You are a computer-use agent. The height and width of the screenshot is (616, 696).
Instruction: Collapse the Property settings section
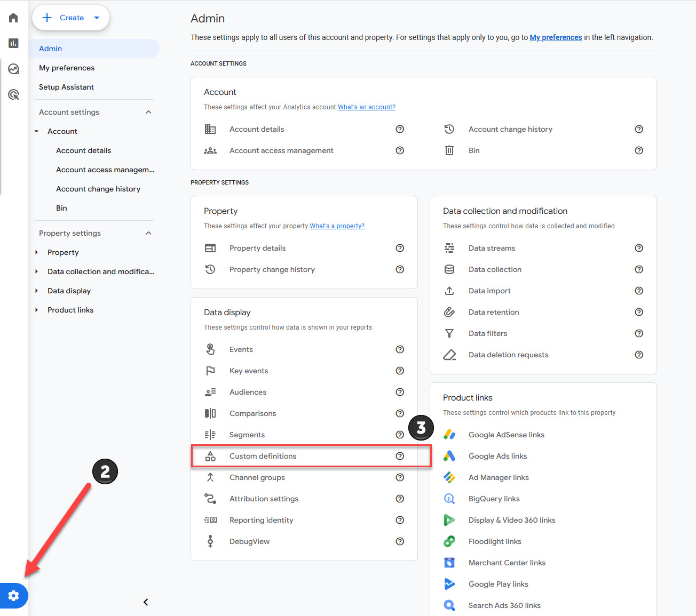(148, 233)
